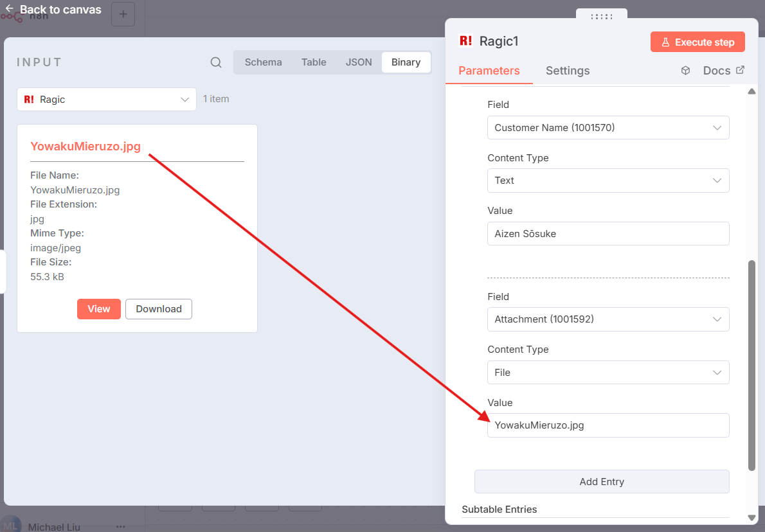
Task: Switch to the JSON view tab
Action: pos(359,62)
